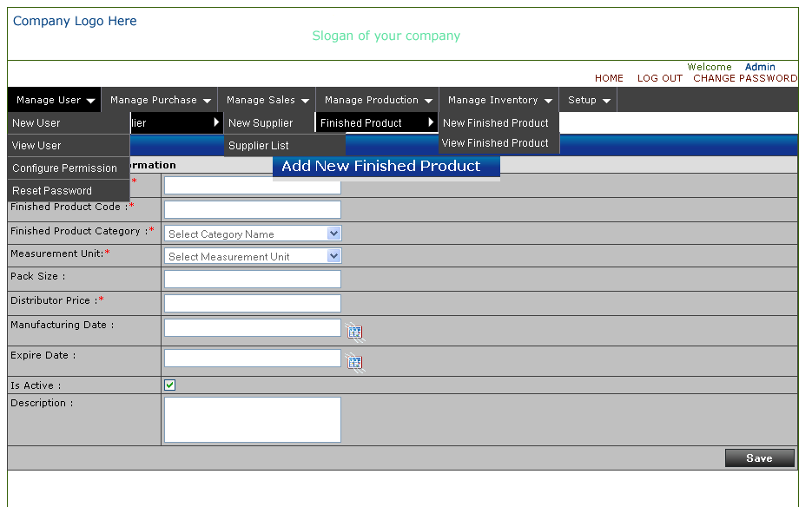Click View Finished Product submenu item
Image resolution: width=812 pixels, height=507 pixels.
(495, 143)
